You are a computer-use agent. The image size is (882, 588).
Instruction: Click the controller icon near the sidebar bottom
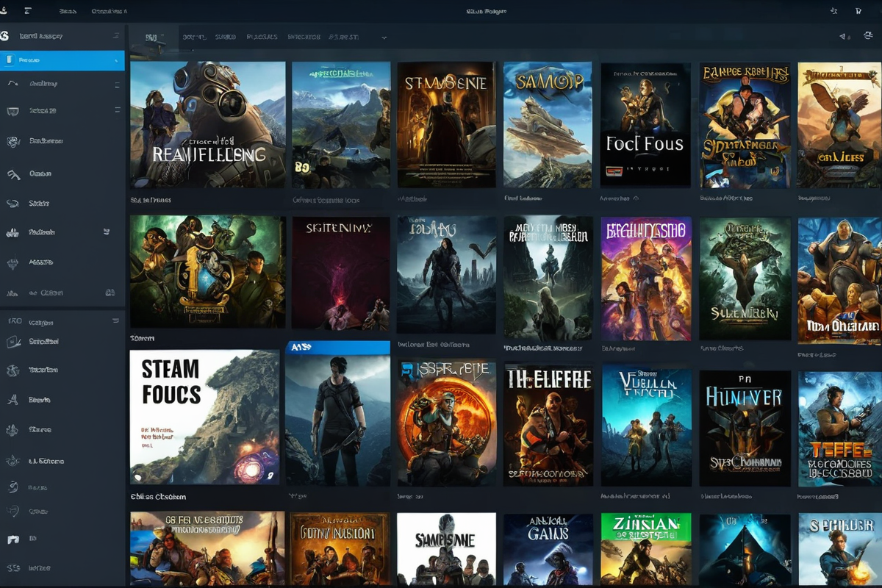pyautogui.click(x=12, y=539)
